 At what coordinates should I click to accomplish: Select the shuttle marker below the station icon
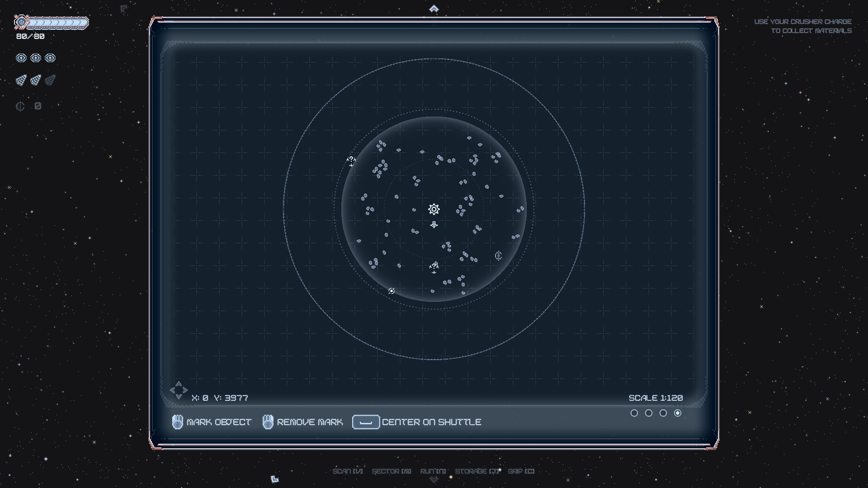(x=434, y=225)
